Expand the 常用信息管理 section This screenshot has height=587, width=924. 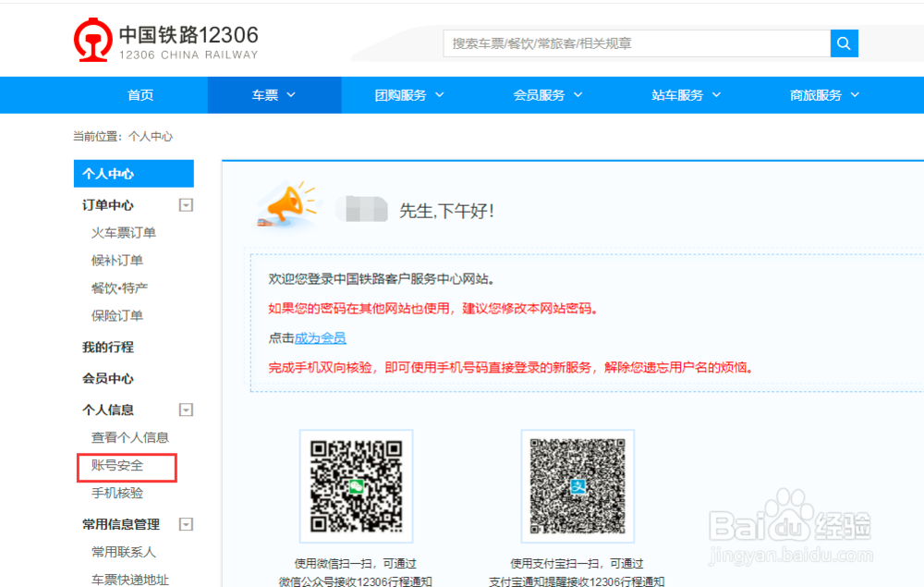(185, 524)
